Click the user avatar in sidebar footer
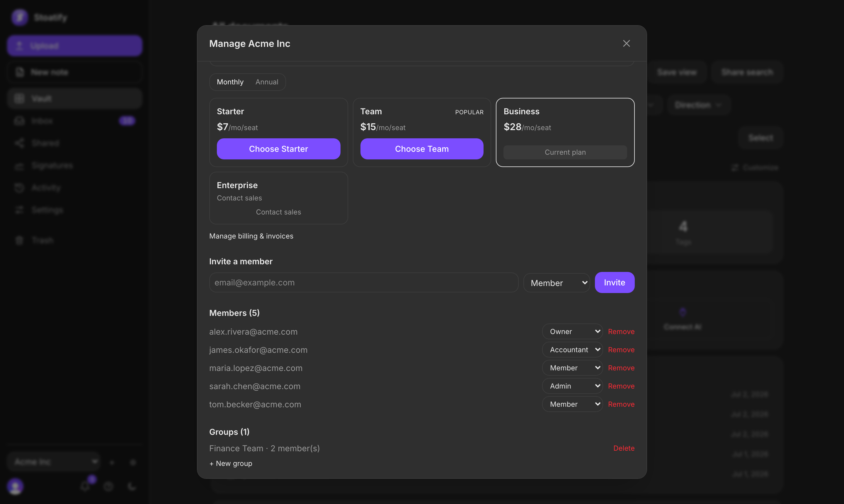 click(15, 487)
